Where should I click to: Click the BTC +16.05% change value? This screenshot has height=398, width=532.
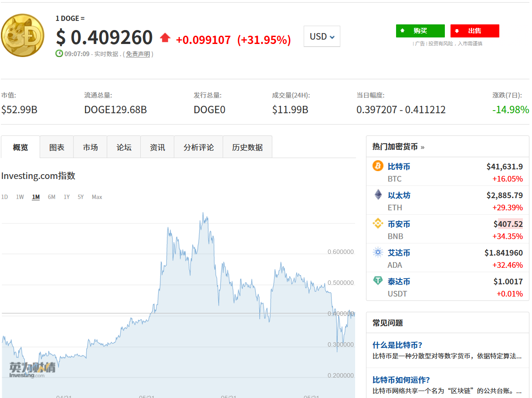(x=508, y=179)
